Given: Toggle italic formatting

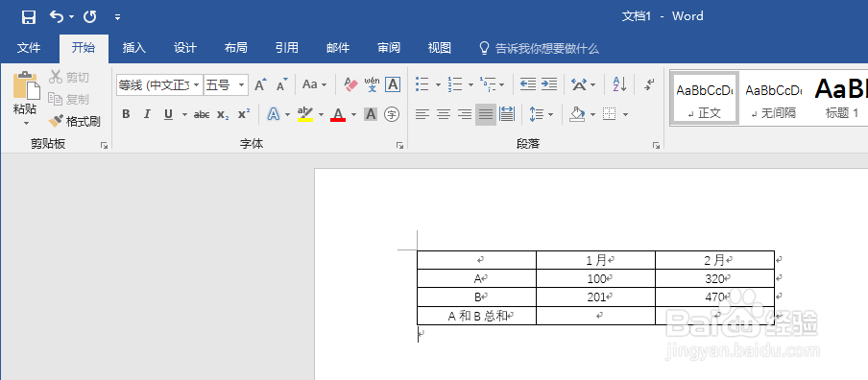Looking at the screenshot, I should click(x=147, y=114).
